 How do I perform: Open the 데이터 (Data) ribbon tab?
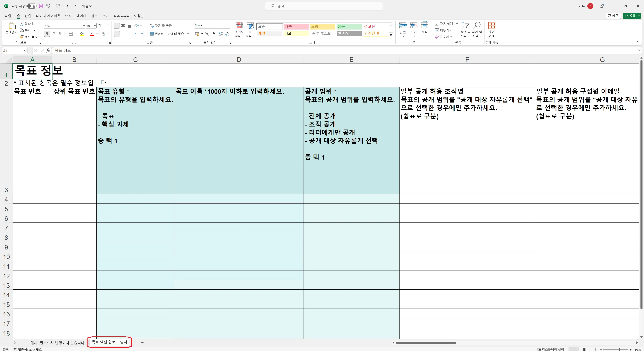[81, 16]
